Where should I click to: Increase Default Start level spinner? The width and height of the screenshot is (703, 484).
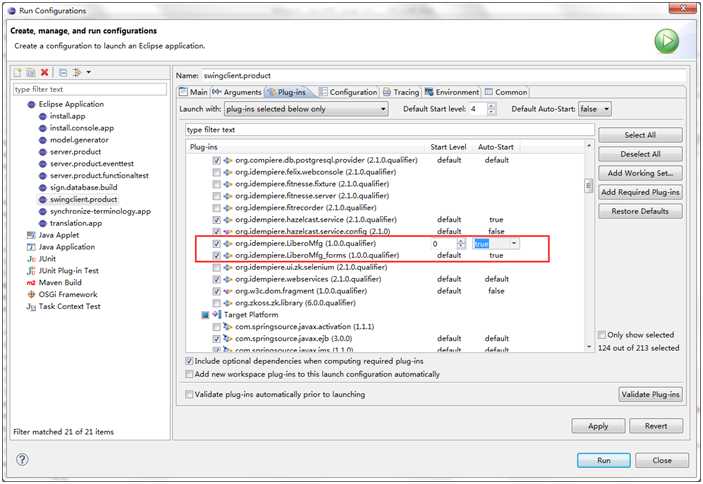coord(492,106)
